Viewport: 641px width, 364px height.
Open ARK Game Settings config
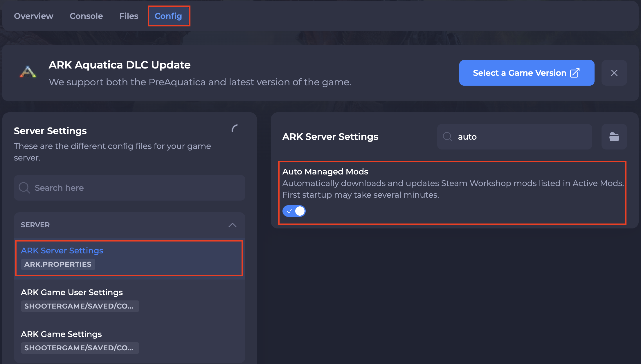click(129, 342)
